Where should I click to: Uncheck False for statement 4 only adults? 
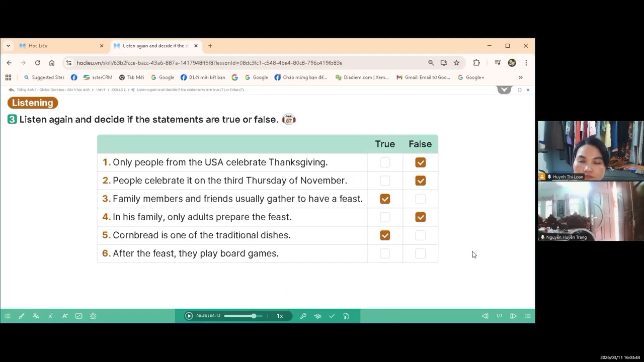point(420,217)
